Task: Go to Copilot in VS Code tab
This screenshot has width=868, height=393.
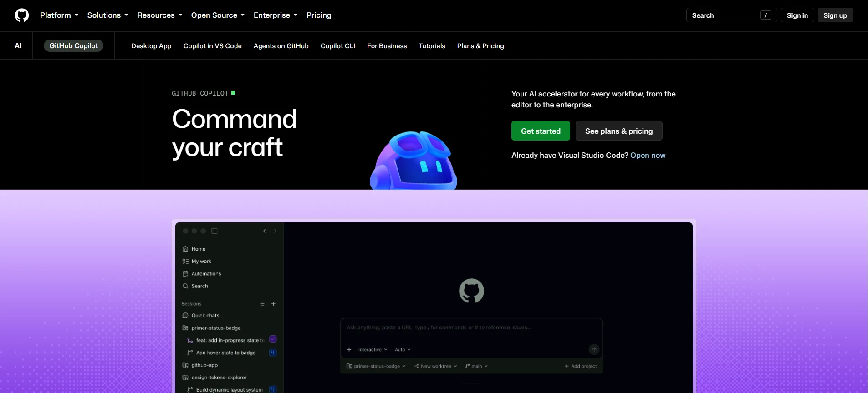Action: coord(213,46)
